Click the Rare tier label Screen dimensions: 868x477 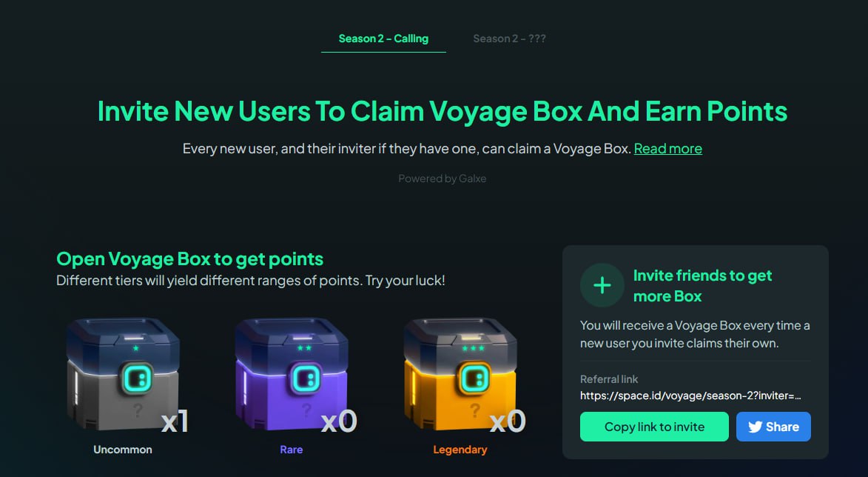pyautogui.click(x=292, y=450)
